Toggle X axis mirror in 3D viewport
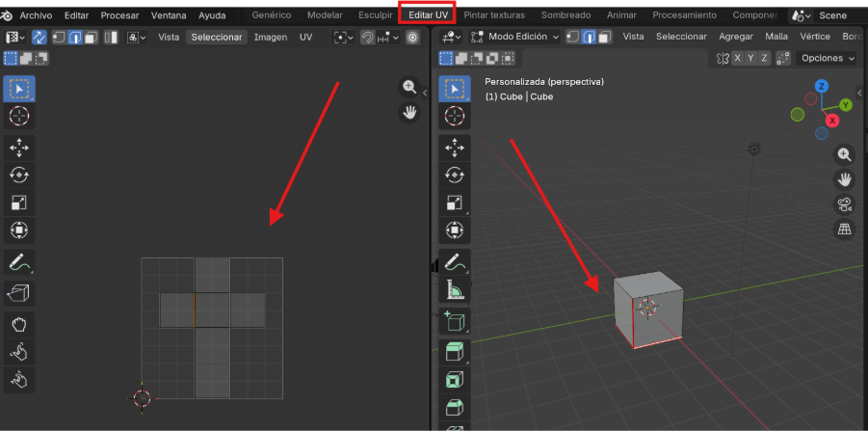 (x=738, y=58)
